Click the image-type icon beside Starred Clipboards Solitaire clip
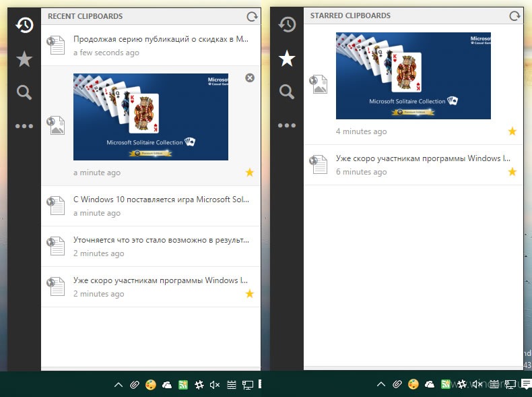 [x=319, y=84]
